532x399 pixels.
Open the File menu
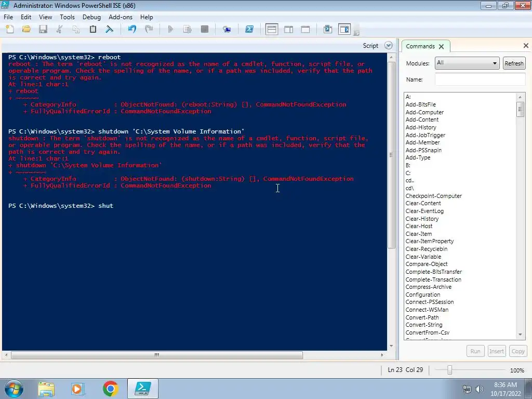(8, 17)
